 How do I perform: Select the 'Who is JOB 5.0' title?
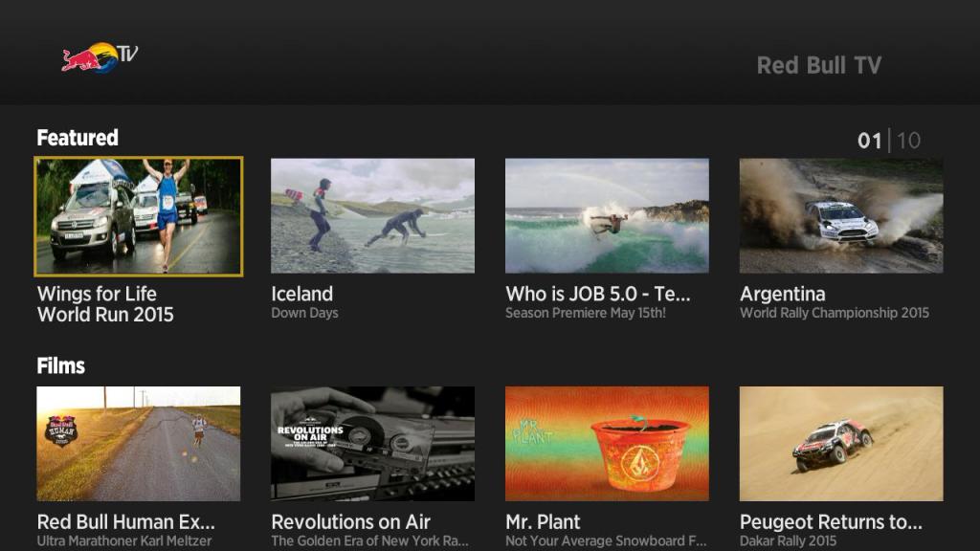[x=598, y=294]
